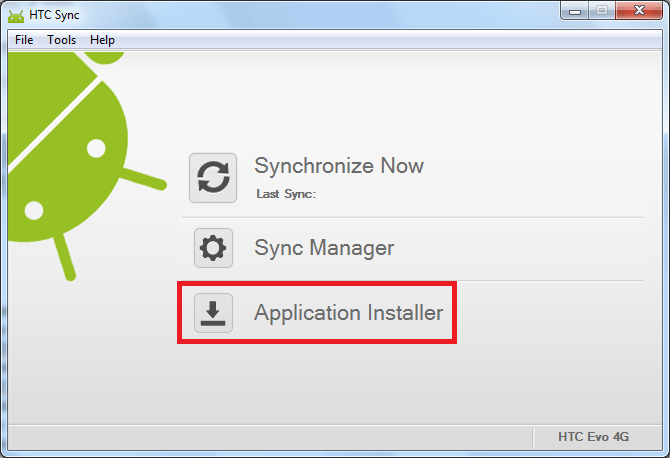This screenshot has height=458, width=670.
Task: Open the Tools menu
Action: (x=62, y=40)
